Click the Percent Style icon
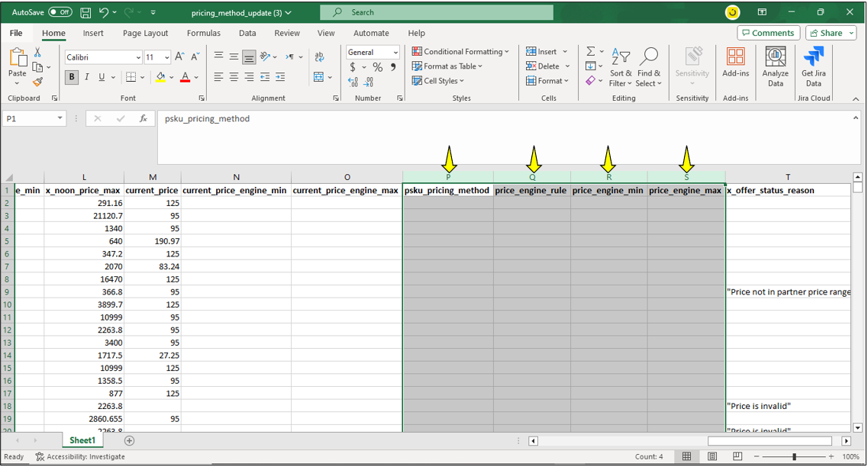868x467 pixels. 377,67
